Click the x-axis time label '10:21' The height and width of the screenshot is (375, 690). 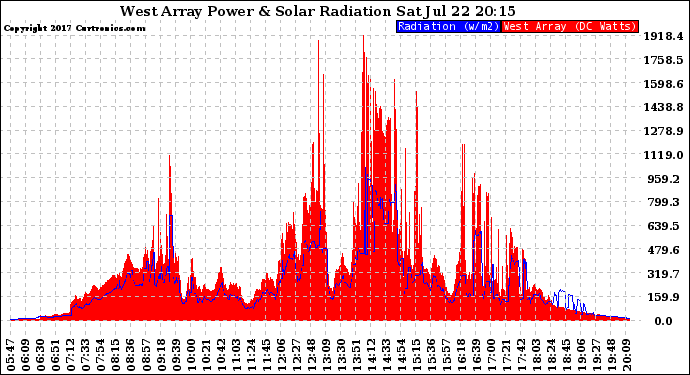point(206,355)
